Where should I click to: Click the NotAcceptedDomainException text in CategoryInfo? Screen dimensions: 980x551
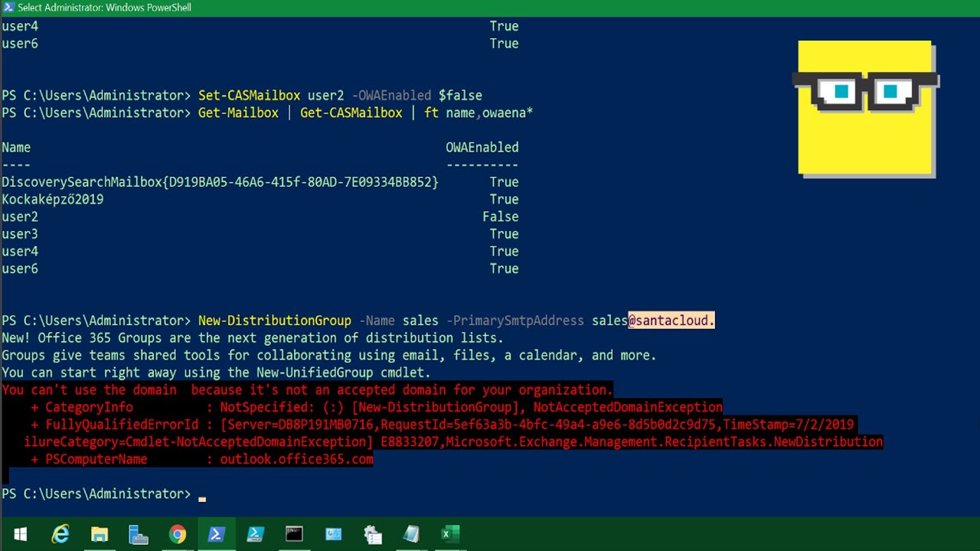coord(628,407)
